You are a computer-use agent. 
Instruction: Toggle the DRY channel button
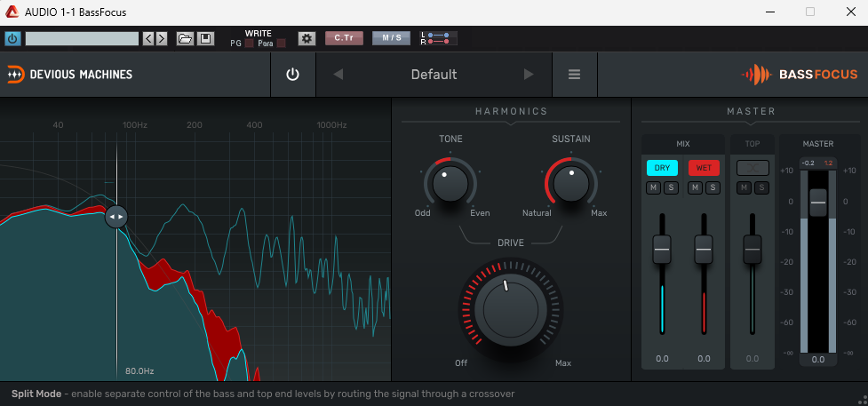point(662,168)
